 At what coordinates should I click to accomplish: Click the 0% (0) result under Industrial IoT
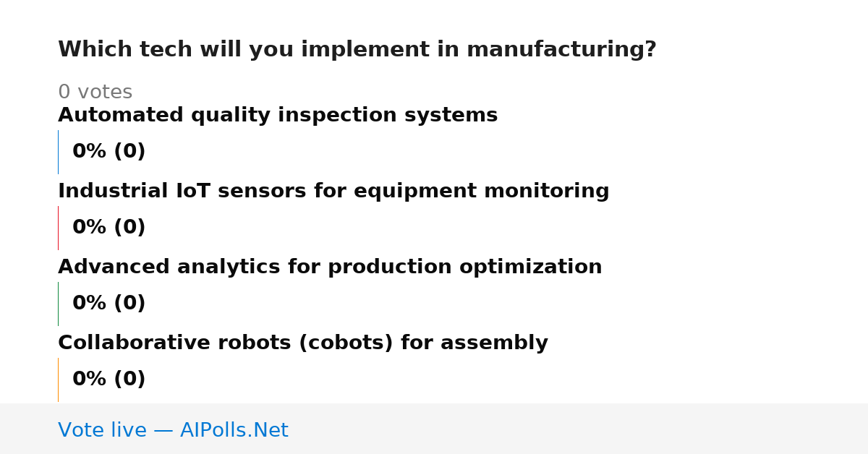(109, 228)
